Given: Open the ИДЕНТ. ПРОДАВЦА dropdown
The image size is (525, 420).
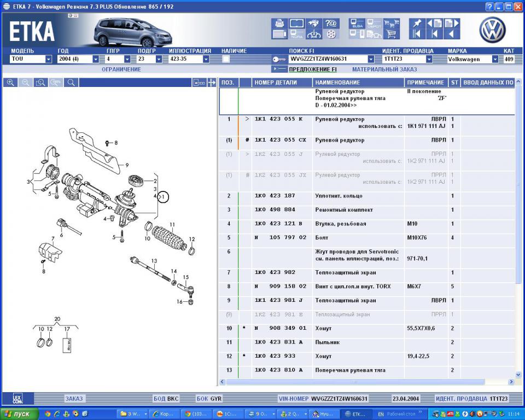Looking at the screenshot, I should pos(429,59).
